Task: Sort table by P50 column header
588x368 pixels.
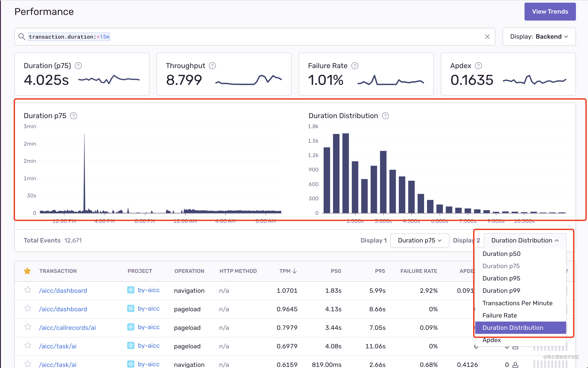Action: [x=336, y=271]
